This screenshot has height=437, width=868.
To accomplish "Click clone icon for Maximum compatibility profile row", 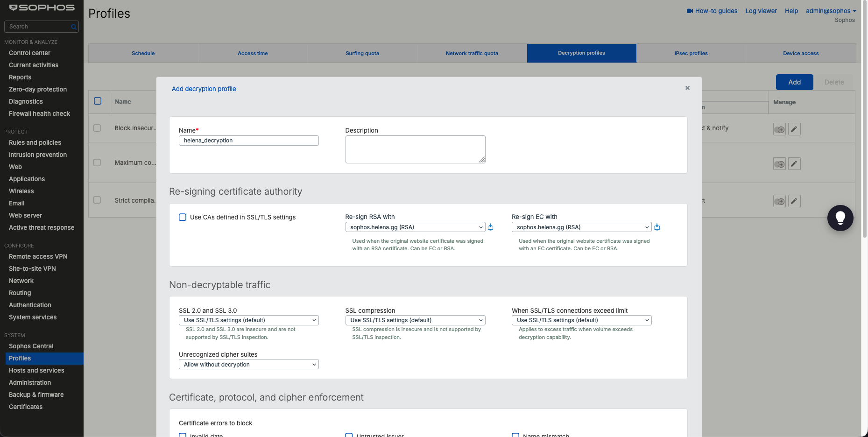I will click(x=779, y=164).
